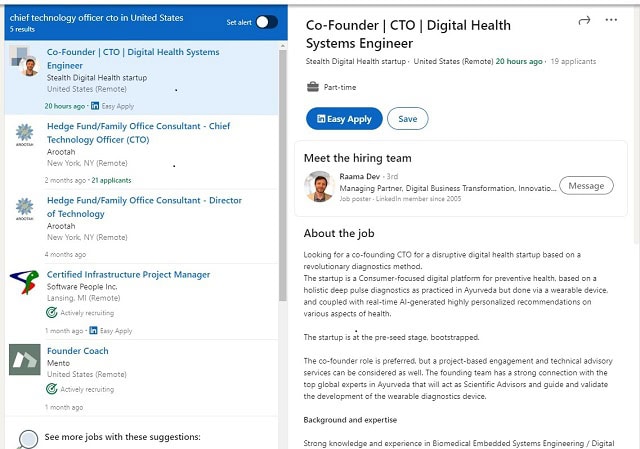Click Raama Dev's profile photo
Image resolution: width=640 pixels, height=449 pixels.
click(x=319, y=186)
